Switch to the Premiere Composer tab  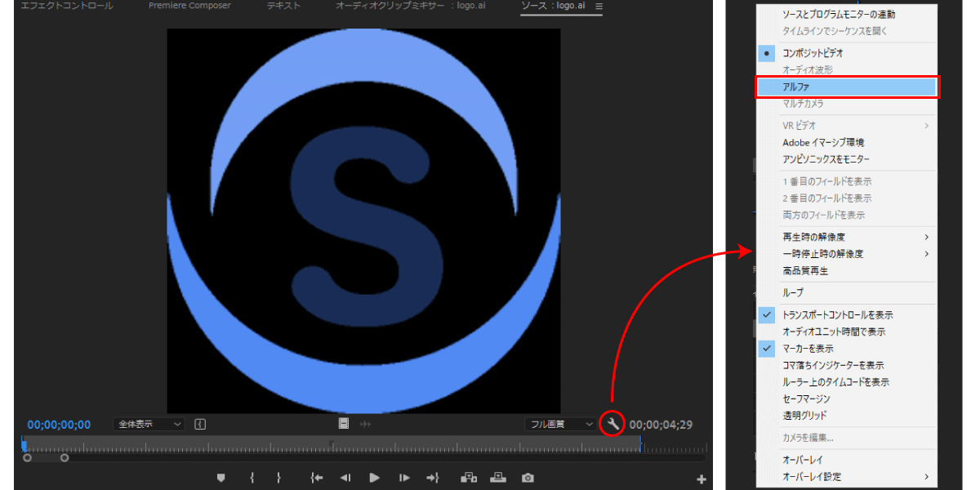click(x=189, y=6)
